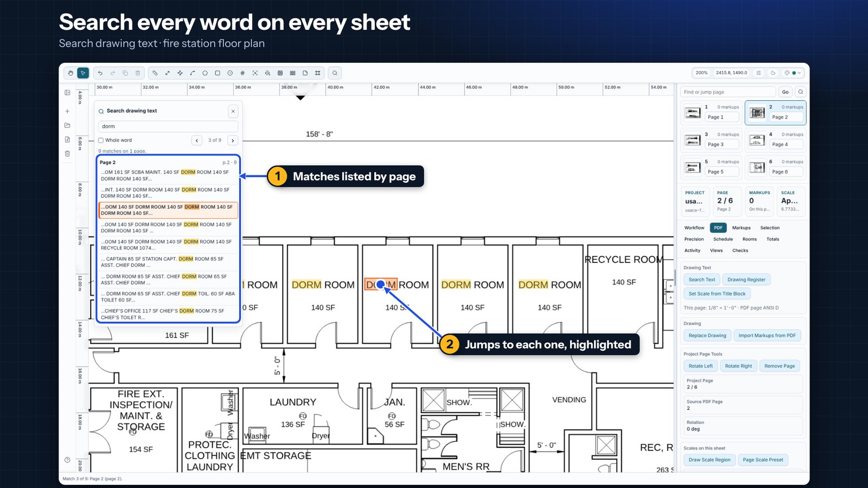Go to previous search match
This screenshot has height=488, width=868.
pos(196,140)
